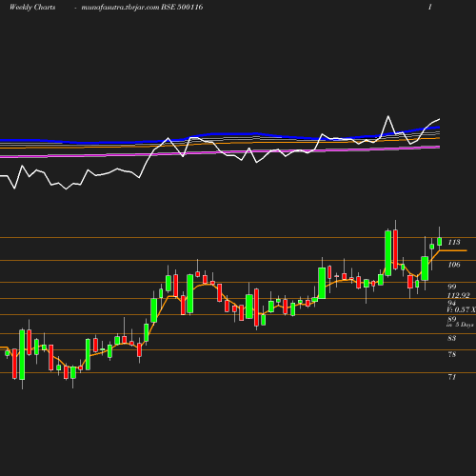Click the 99 price level label
Screen dimensions: 476x476
(x=452, y=287)
